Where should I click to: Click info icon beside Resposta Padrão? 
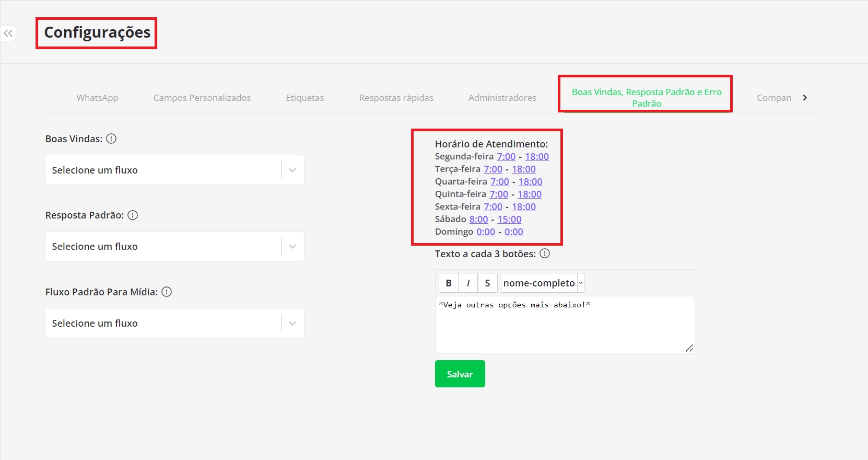(x=133, y=215)
